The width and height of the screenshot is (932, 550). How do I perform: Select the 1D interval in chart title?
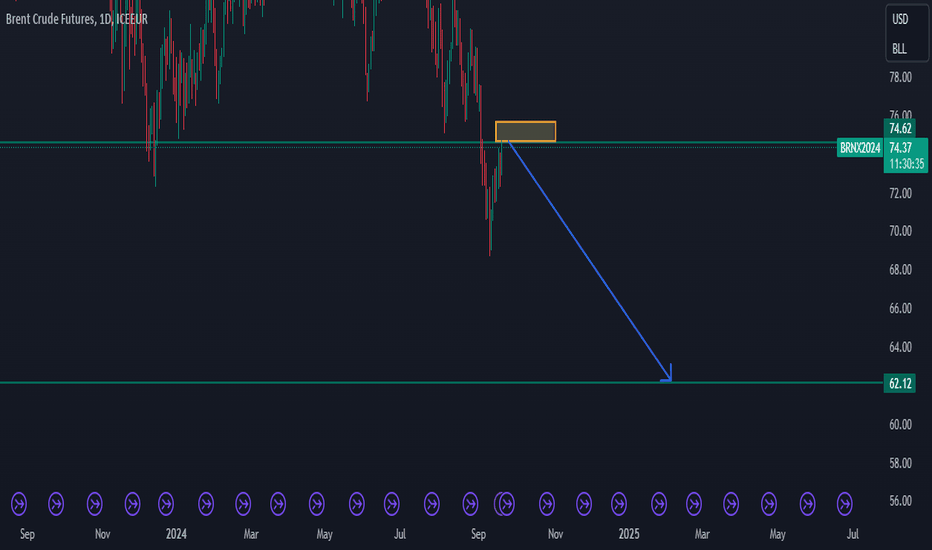(105, 19)
